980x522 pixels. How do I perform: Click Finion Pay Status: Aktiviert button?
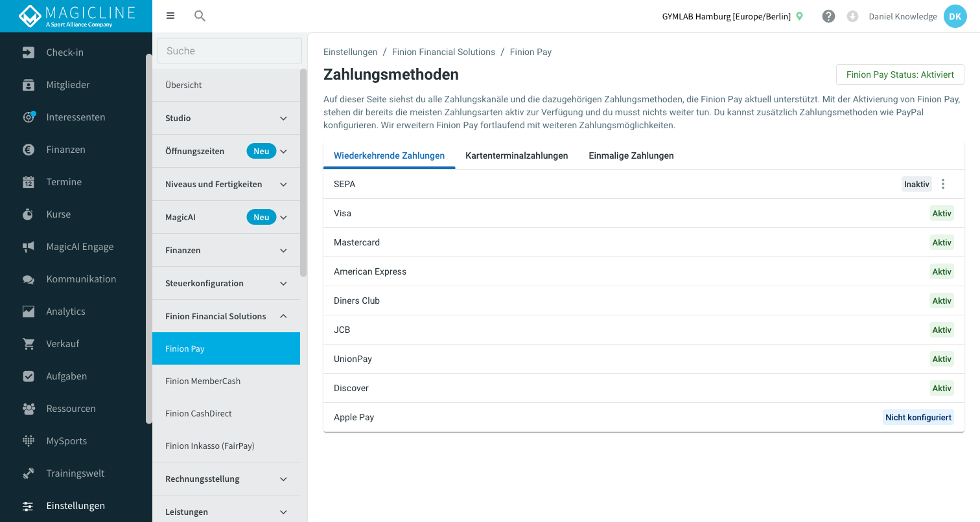point(900,74)
